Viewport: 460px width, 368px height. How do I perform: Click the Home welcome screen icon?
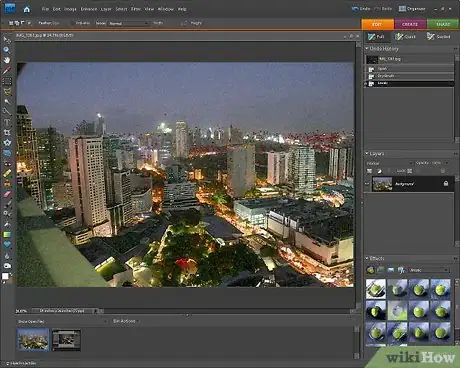point(26,9)
